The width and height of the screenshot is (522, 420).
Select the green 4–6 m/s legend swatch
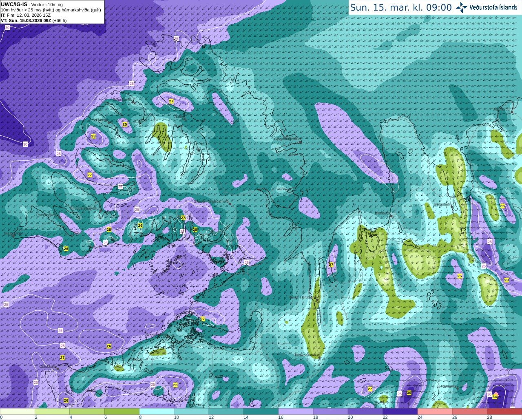pyautogui.click(x=87, y=411)
